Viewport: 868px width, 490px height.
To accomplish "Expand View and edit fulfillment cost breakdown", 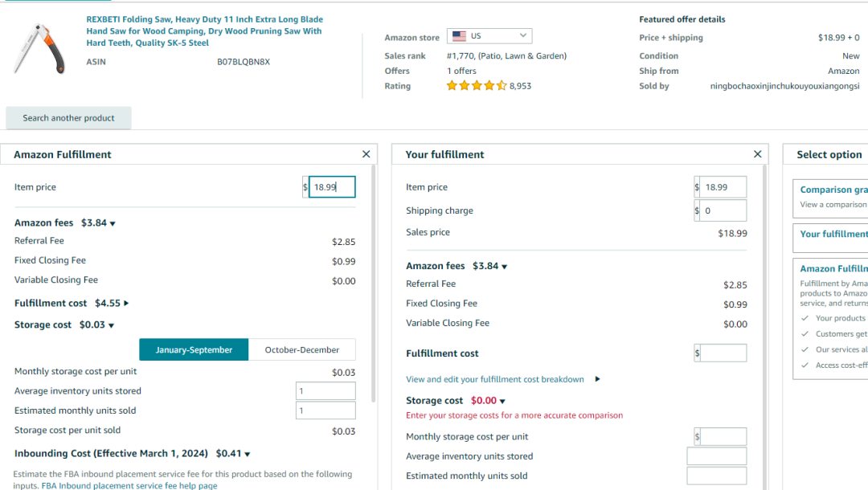I will [x=597, y=379].
